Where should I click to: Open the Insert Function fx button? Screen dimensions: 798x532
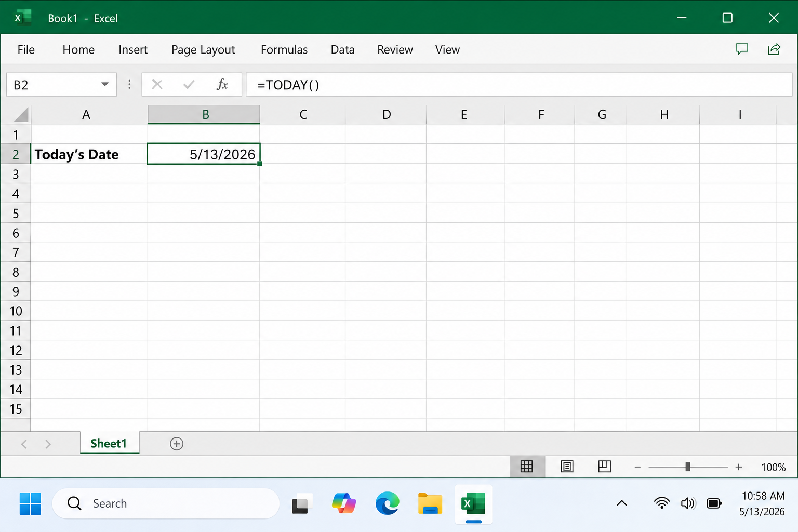pyautogui.click(x=222, y=84)
